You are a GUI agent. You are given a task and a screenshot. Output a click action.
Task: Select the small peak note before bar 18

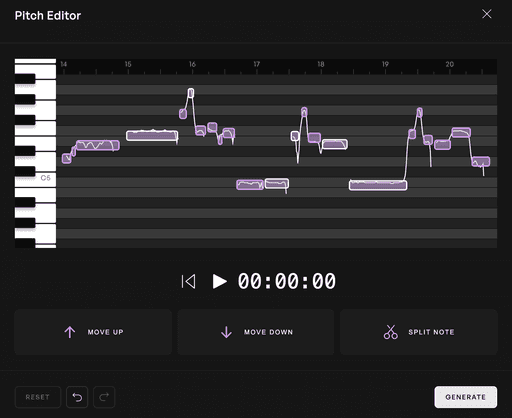(304, 112)
